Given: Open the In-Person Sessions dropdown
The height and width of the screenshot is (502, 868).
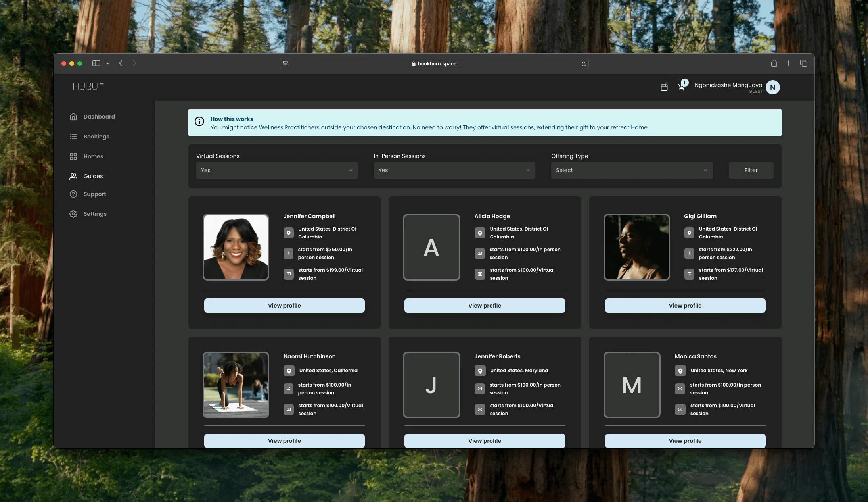Looking at the screenshot, I should (454, 170).
